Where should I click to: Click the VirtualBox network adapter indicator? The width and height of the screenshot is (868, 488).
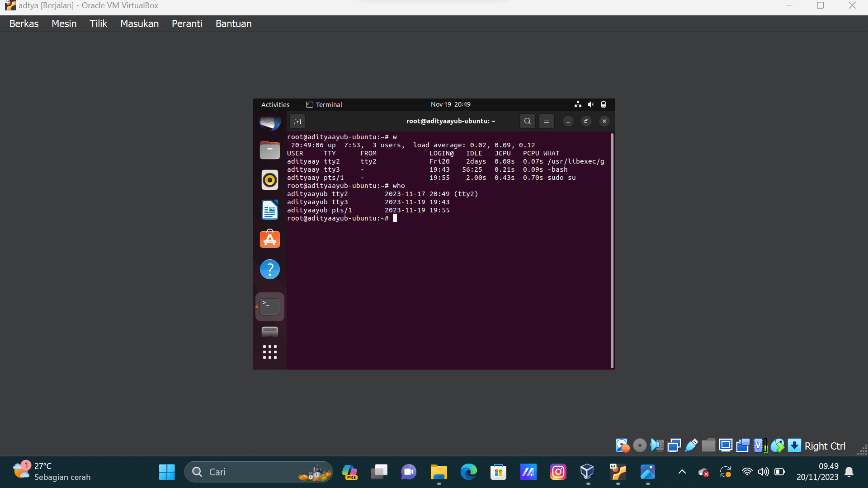coord(674,446)
